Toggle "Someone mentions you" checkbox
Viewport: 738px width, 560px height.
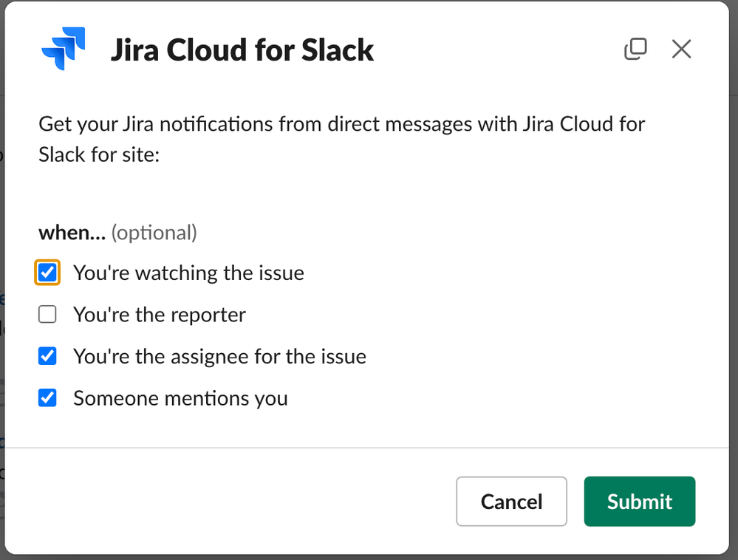[x=47, y=398]
